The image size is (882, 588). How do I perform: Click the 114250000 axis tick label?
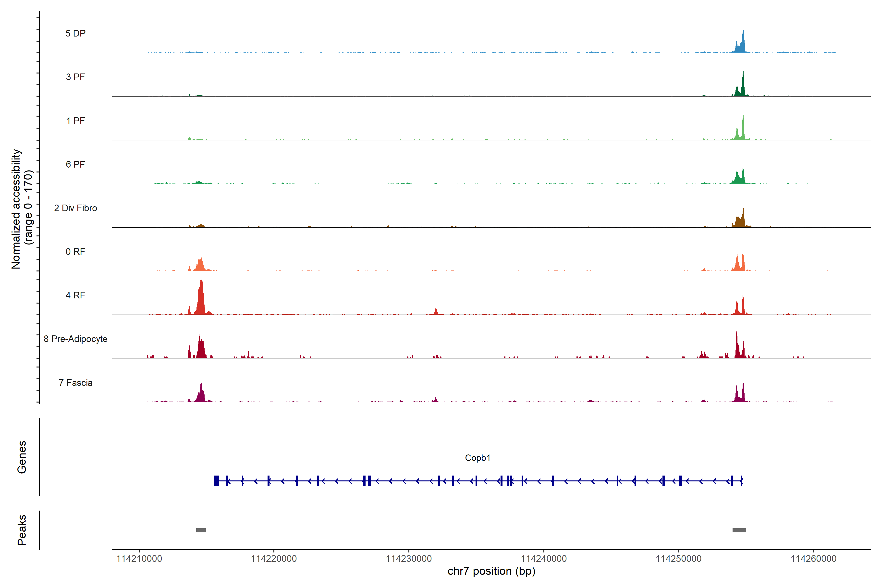[x=678, y=559]
